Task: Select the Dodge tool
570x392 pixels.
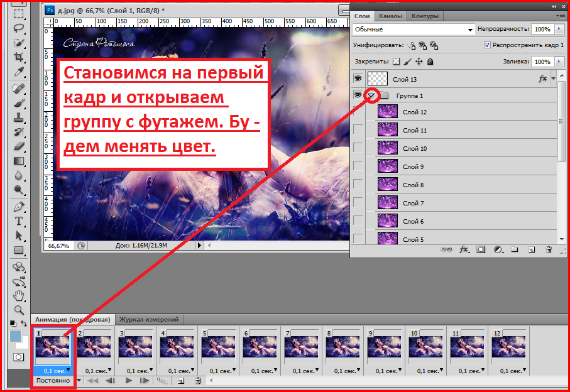Action: (x=19, y=190)
